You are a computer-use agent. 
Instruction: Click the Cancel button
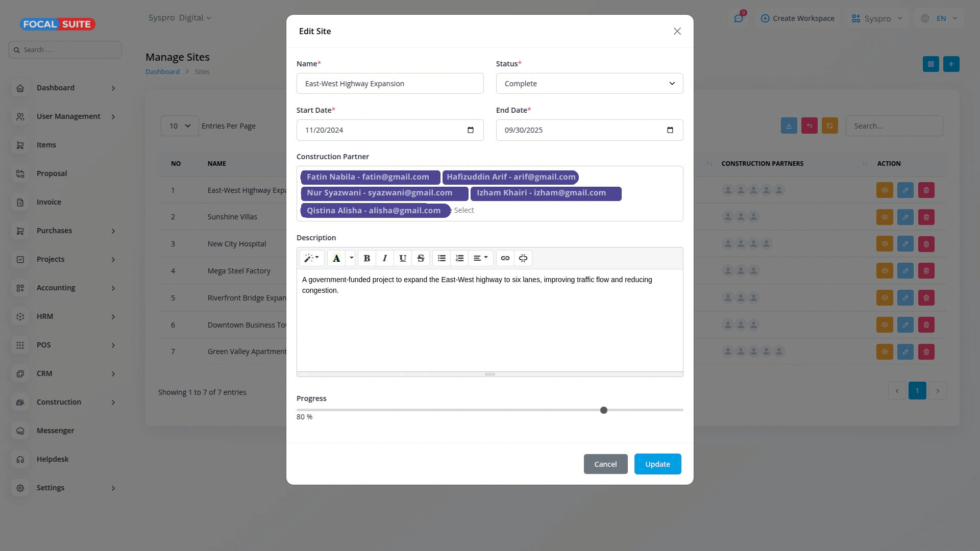point(605,464)
